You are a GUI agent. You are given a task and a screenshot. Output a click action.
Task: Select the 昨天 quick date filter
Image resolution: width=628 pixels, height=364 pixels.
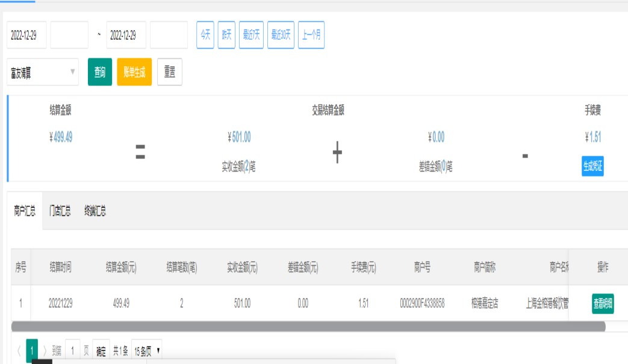point(226,35)
